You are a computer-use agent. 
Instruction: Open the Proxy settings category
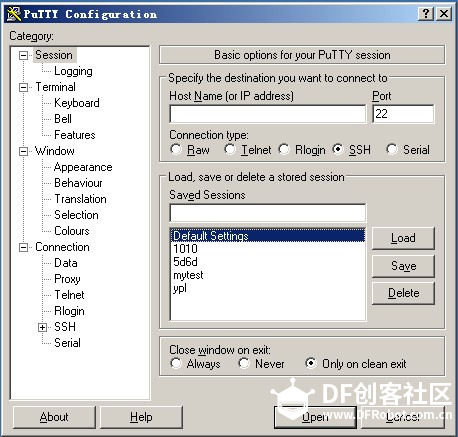click(67, 279)
